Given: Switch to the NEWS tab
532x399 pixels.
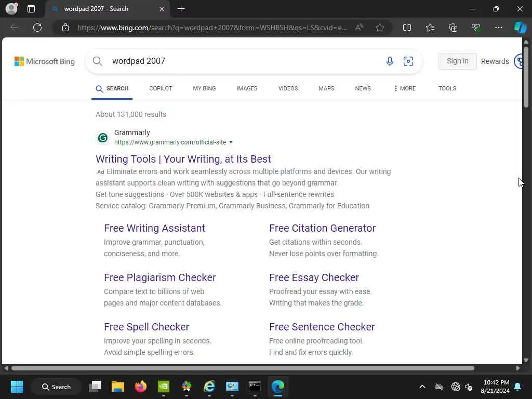Looking at the screenshot, I should point(363,88).
